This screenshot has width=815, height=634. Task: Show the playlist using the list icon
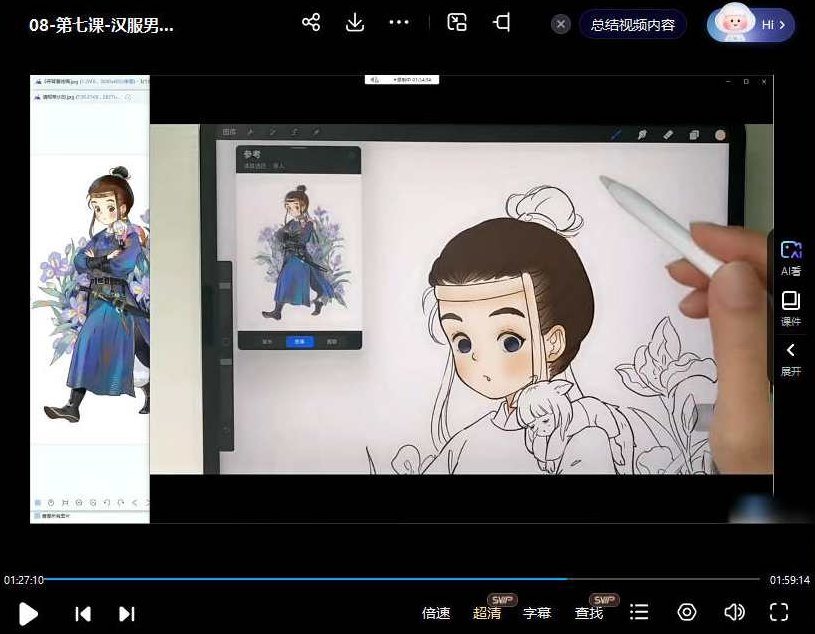click(640, 612)
